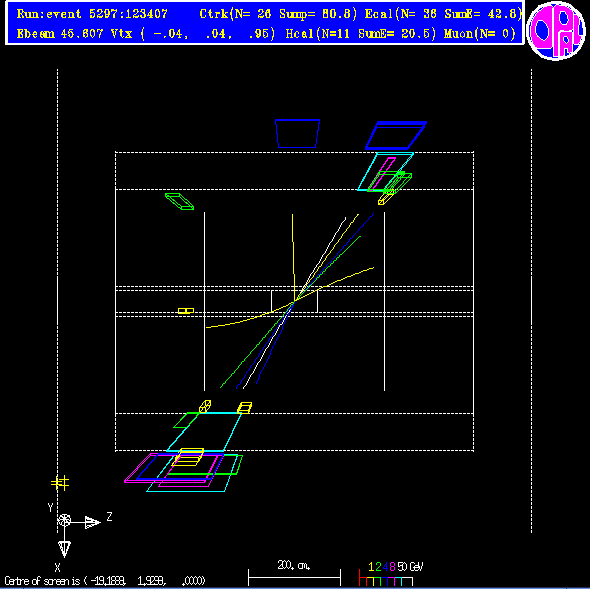
Task: Click the Run:event 5297:123407 header text
Action: 92,14
